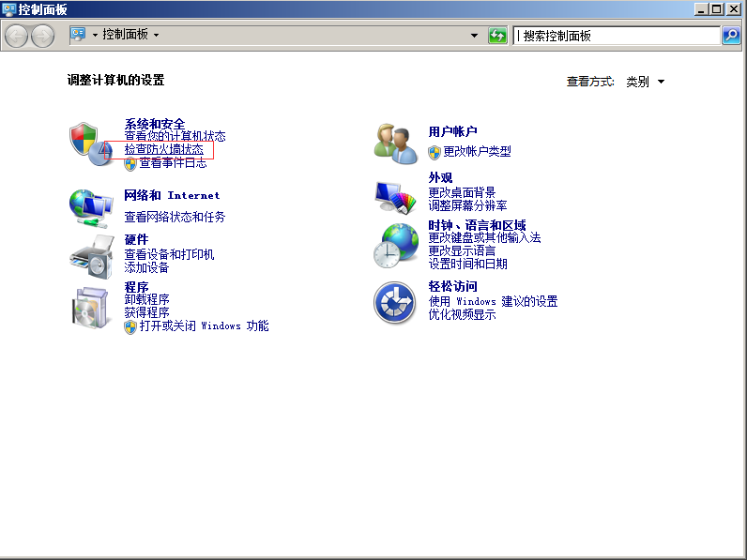747x560 pixels.
Task: Click the 卸载程序 link
Action: click(x=147, y=299)
